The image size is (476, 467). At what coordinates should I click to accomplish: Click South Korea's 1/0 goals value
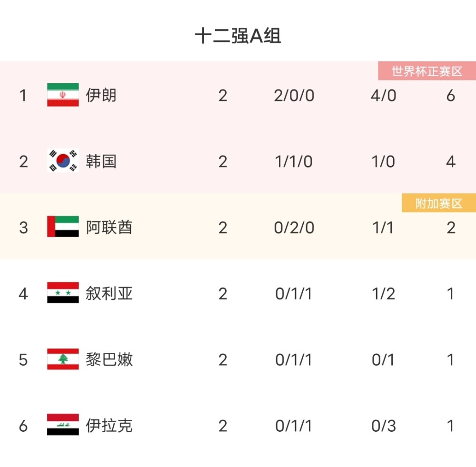click(x=383, y=161)
